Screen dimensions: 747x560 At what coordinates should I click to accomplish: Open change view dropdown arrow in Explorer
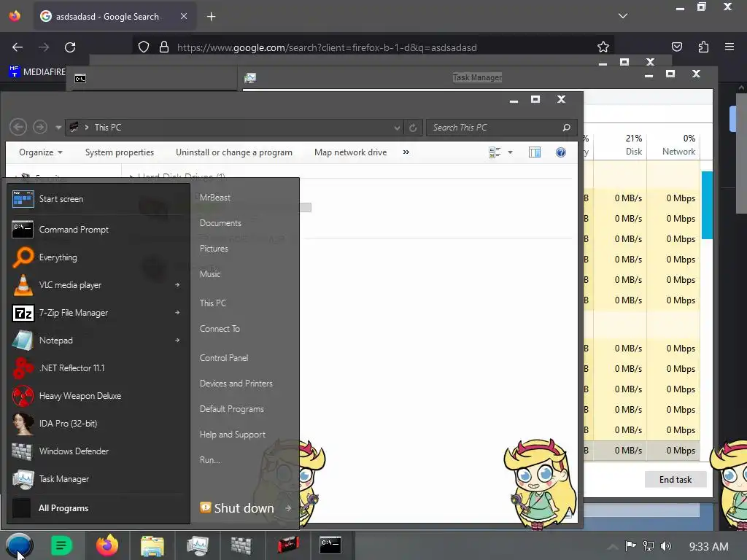coord(510,152)
